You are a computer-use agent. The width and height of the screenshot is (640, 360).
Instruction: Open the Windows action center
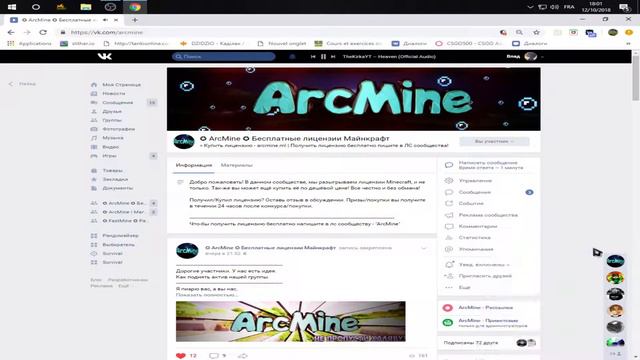pyautogui.click(x=624, y=7)
